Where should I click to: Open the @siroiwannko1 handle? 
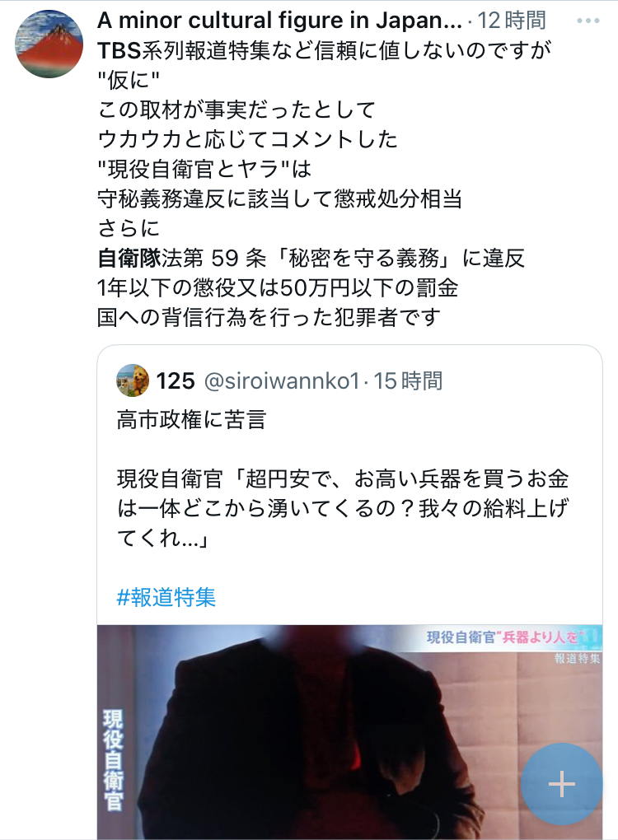282,381
